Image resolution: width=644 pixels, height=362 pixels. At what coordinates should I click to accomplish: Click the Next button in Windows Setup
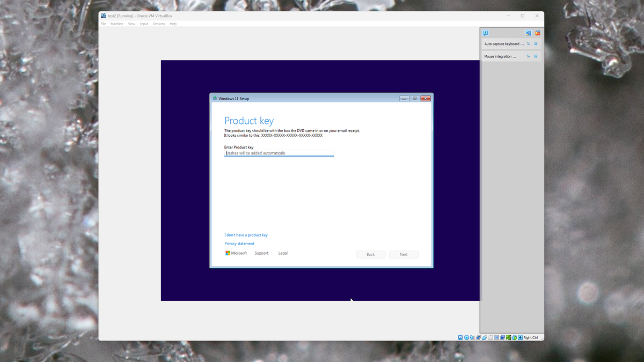(x=404, y=254)
